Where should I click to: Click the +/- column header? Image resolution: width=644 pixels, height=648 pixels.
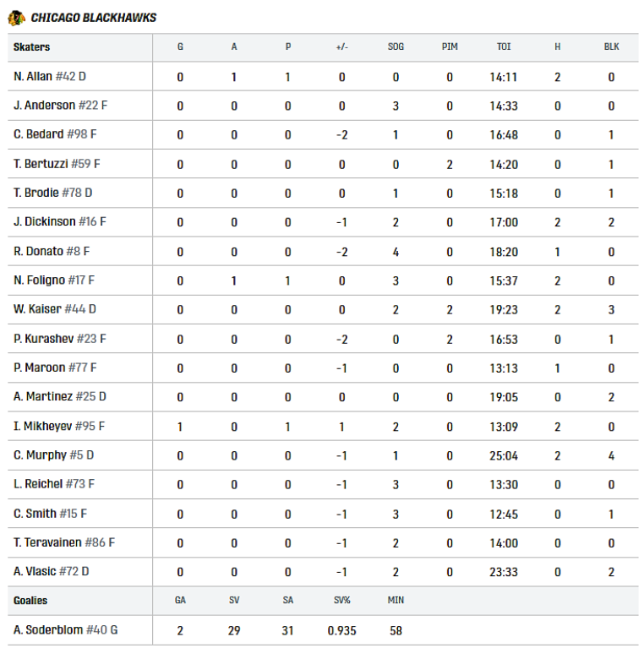coord(341,46)
